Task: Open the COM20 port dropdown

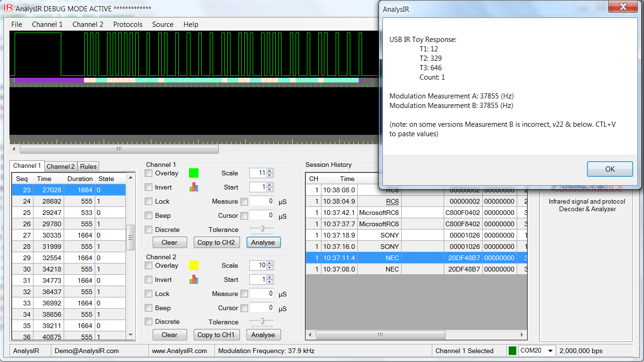Action: pyautogui.click(x=550, y=351)
